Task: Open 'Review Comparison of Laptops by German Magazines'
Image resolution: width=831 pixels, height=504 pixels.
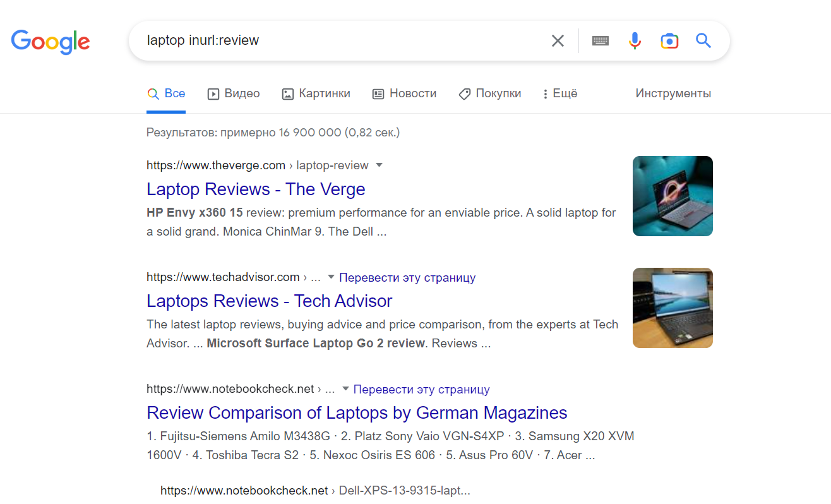Action: point(357,413)
